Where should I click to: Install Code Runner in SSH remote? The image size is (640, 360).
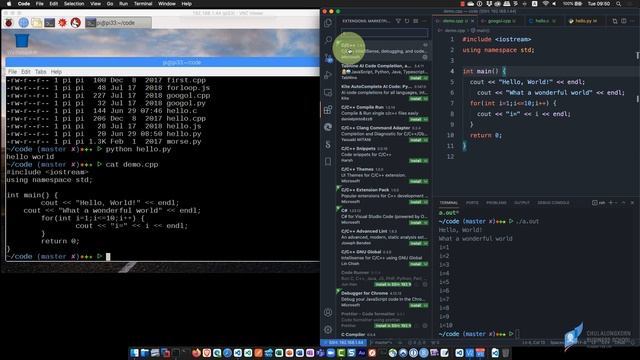(393, 284)
